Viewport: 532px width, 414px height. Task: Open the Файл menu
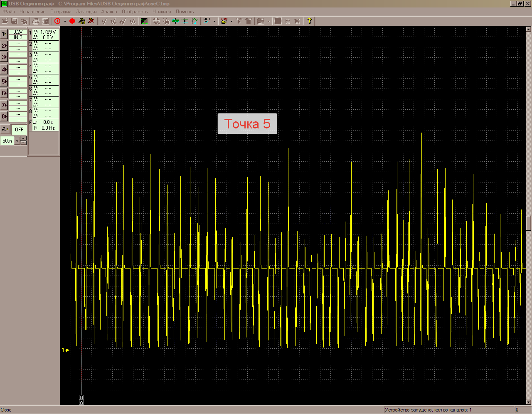coord(8,12)
